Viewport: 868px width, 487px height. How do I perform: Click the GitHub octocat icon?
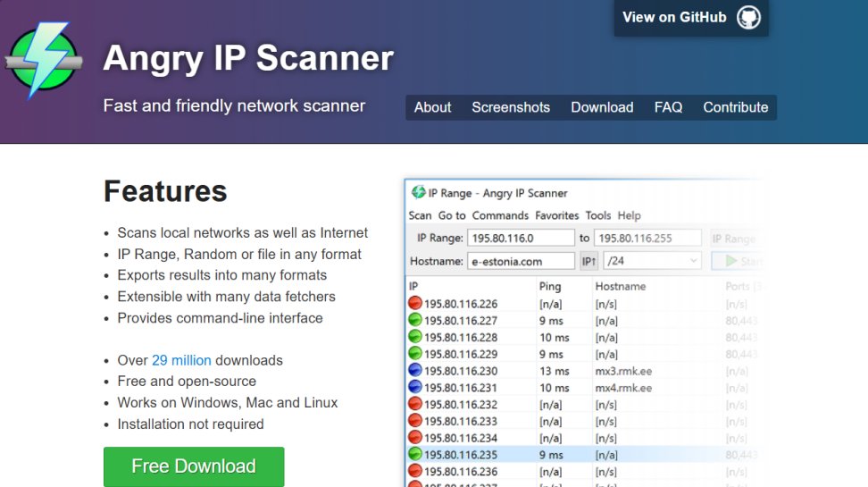tap(748, 17)
